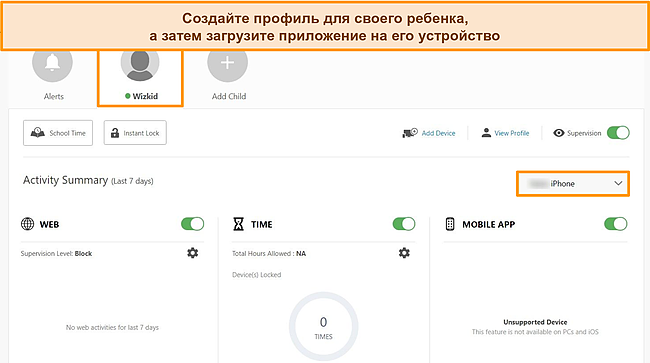This screenshot has width=650, height=363.
Task: Open the View Profile link
Action: click(x=512, y=133)
